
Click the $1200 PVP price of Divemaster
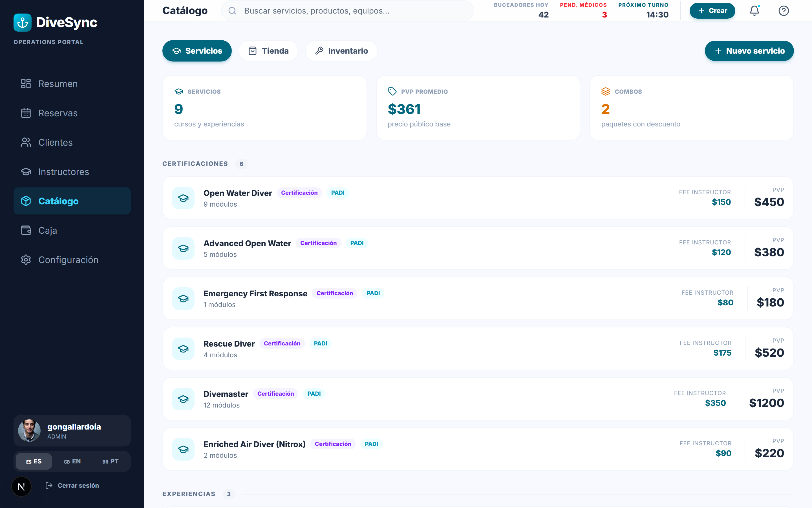pyautogui.click(x=766, y=403)
